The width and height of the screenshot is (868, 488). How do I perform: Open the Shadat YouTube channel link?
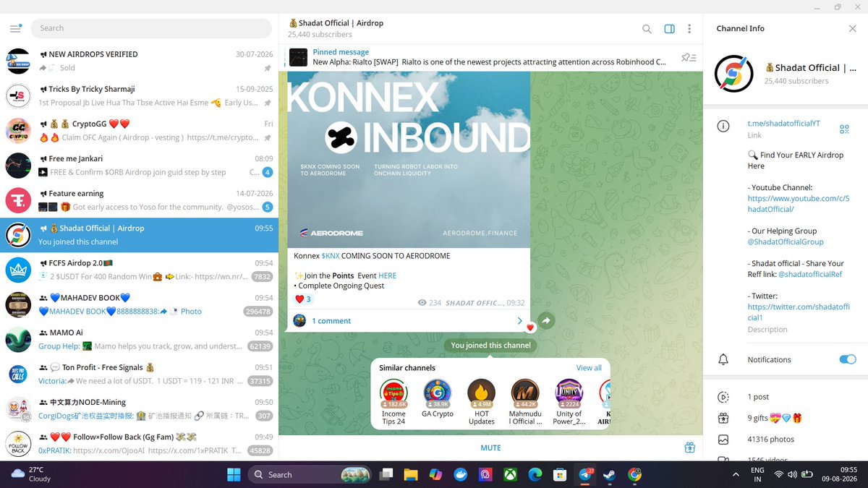pyautogui.click(x=798, y=204)
